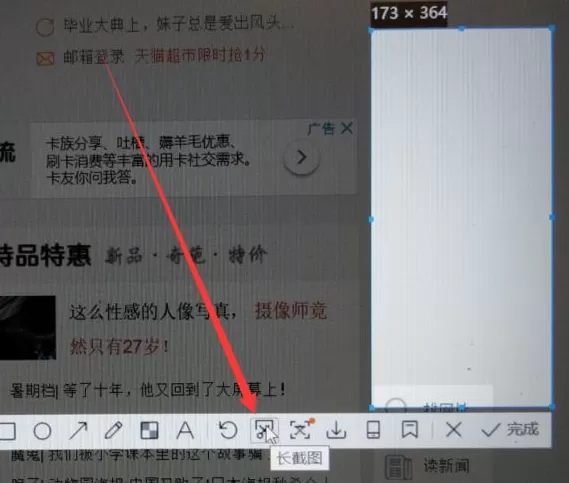Click the refresh circle icon beside headline
Image resolution: width=569 pixels, height=483 pixels.
pyautogui.click(x=45, y=27)
